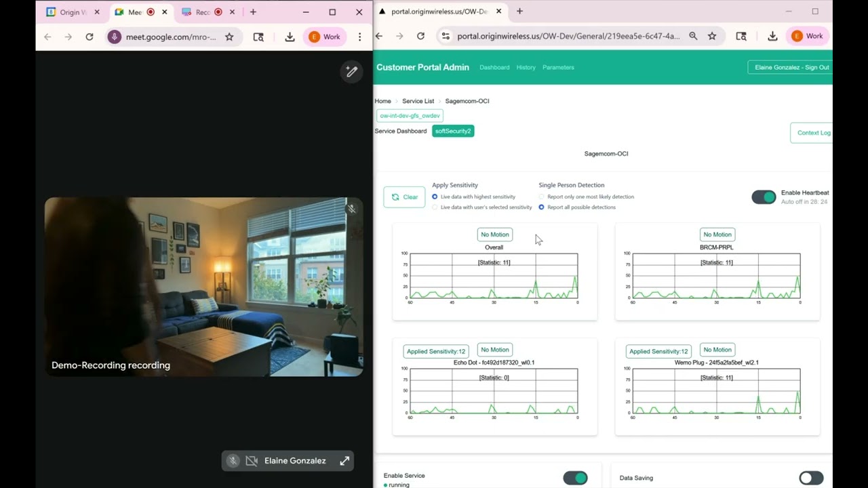This screenshot has height=488, width=868.
Task: Select Live data with highest sensitivity
Action: [x=435, y=197]
